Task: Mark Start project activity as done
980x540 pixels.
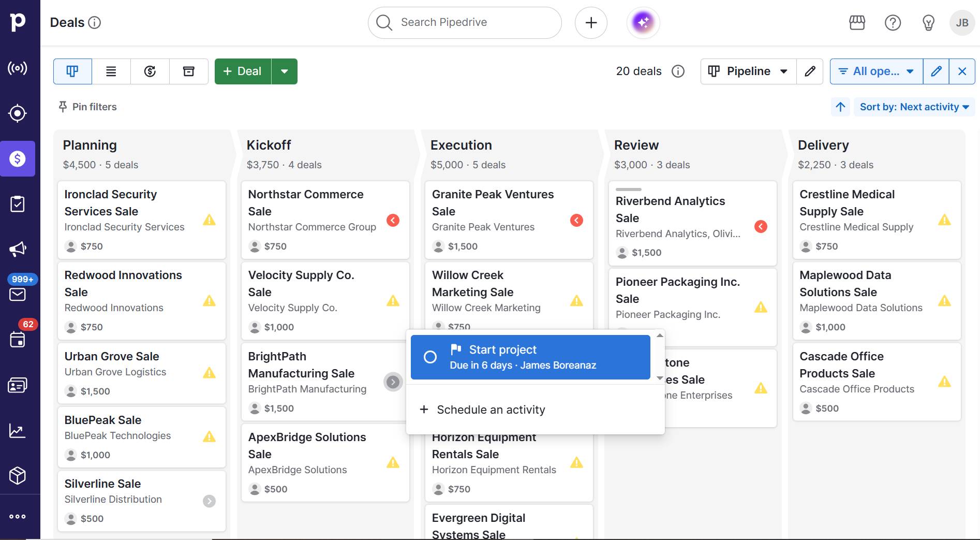Action: (x=430, y=357)
